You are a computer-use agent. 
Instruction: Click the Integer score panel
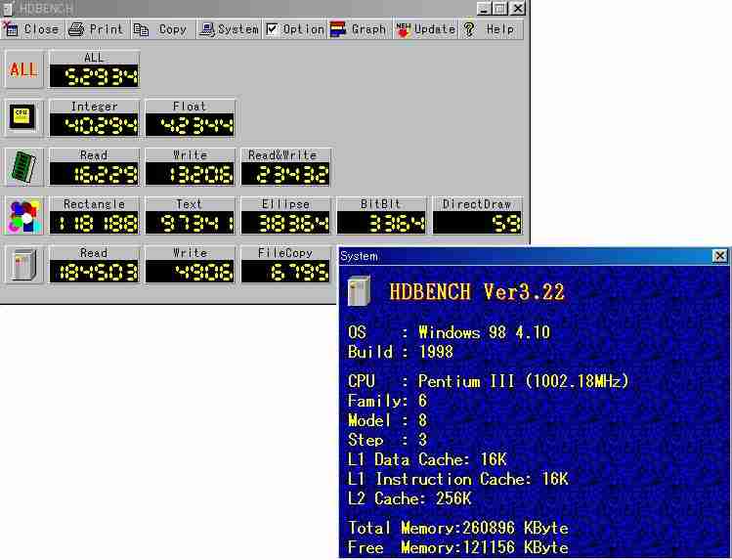coord(94,118)
